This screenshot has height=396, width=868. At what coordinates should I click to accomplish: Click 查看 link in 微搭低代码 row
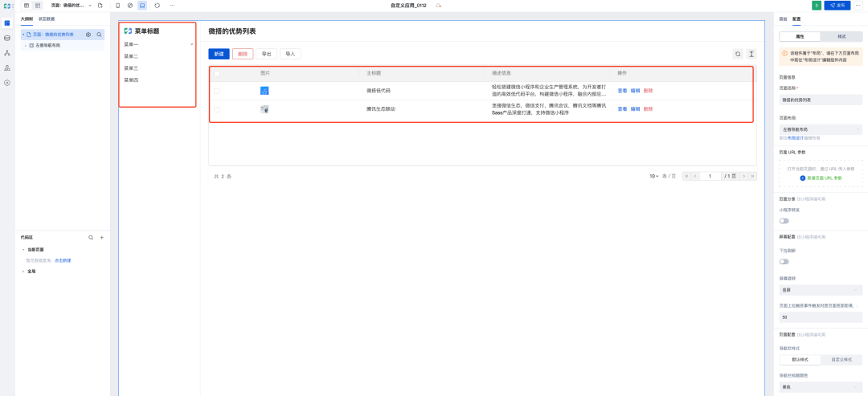(622, 90)
